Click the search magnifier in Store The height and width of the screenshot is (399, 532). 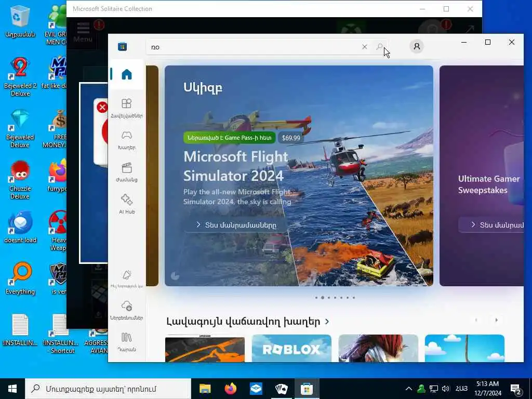[380, 47]
